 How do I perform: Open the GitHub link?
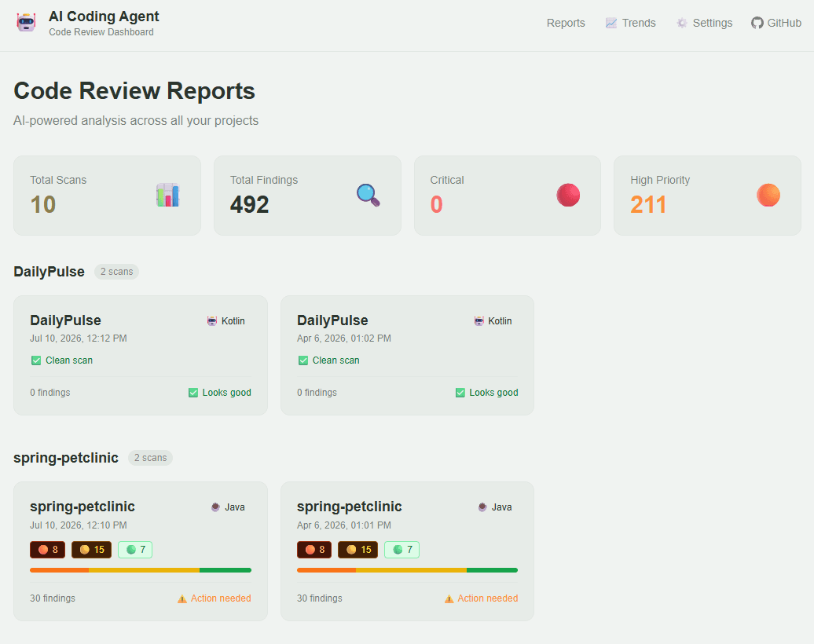click(776, 23)
